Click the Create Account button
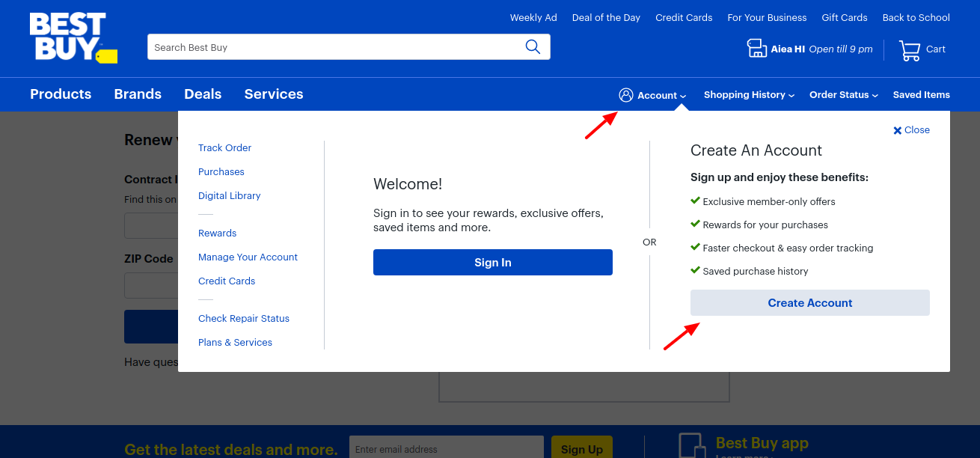The height and width of the screenshot is (458, 980). (x=810, y=303)
